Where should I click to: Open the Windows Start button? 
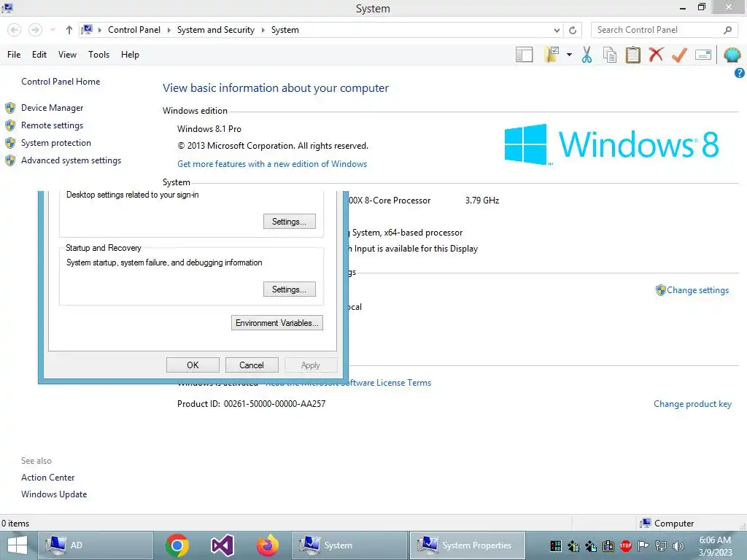pyautogui.click(x=18, y=545)
